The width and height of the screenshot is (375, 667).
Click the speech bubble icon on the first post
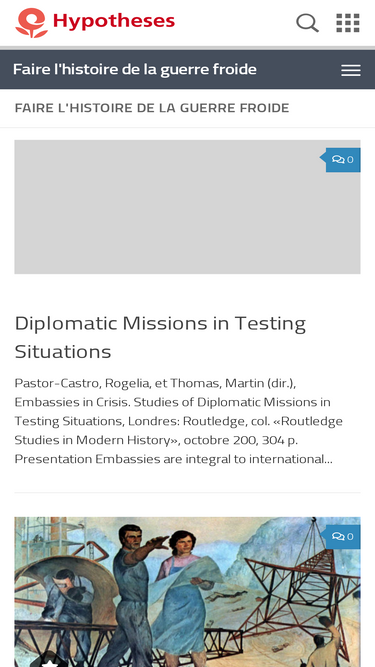click(x=338, y=160)
